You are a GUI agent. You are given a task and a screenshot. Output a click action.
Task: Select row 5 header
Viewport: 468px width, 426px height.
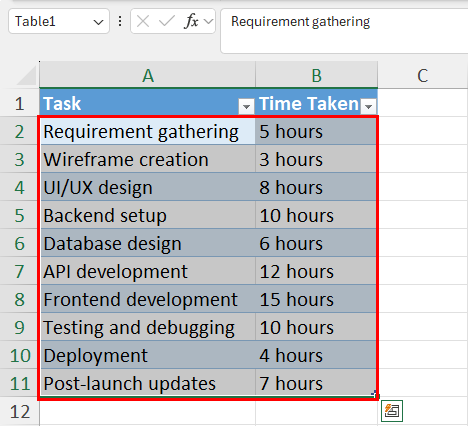click(19, 215)
